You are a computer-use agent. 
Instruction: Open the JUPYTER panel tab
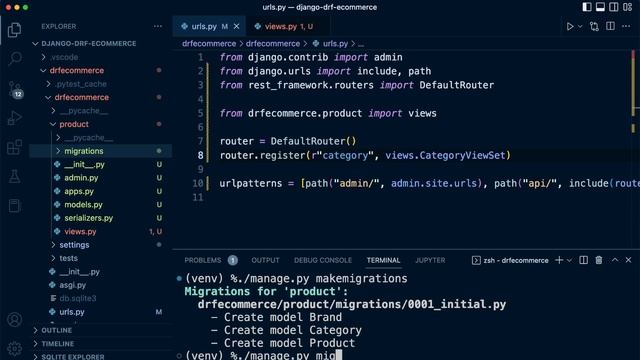430,260
